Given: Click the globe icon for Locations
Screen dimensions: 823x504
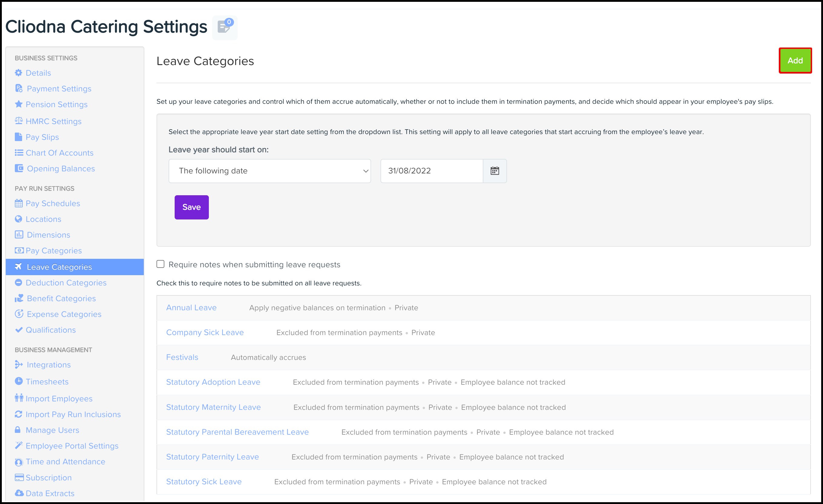Looking at the screenshot, I should click(x=19, y=219).
